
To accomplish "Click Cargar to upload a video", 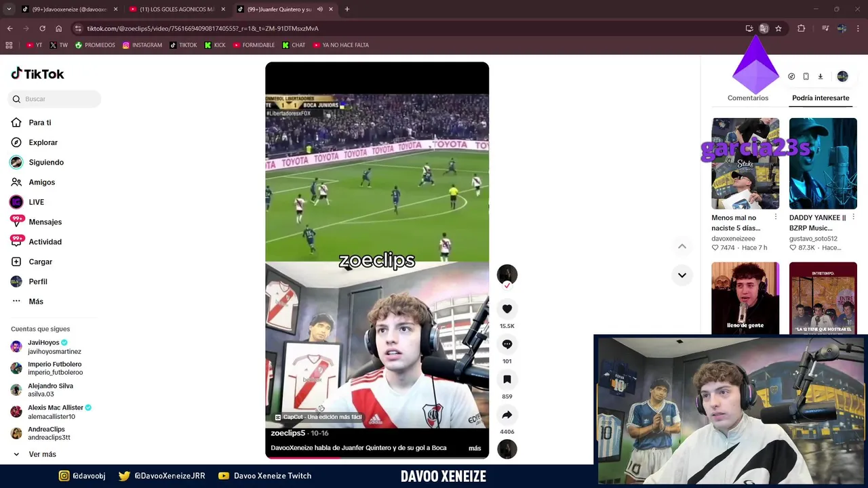I will tap(40, 262).
